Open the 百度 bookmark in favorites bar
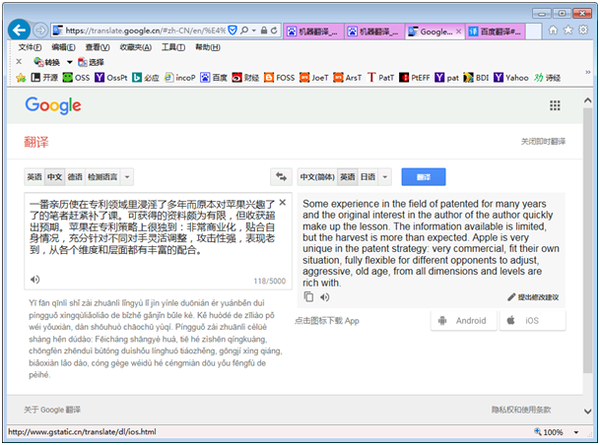 click(x=214, y=78)
